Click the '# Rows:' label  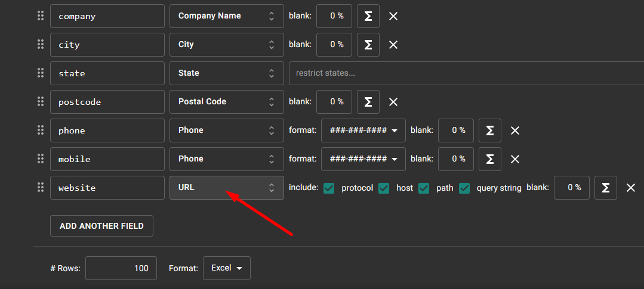click(x=65, y=269)
